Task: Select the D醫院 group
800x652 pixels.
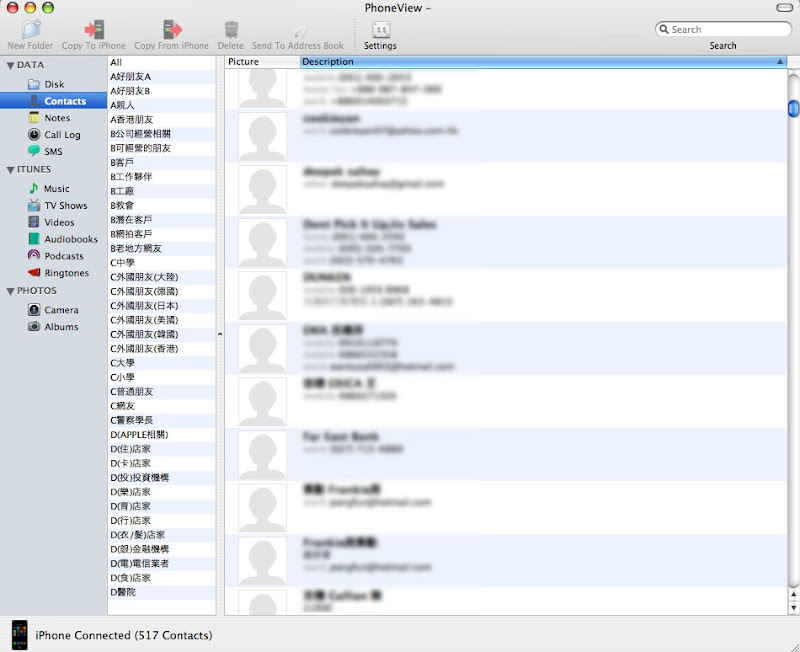Action: tap(162, 592)
